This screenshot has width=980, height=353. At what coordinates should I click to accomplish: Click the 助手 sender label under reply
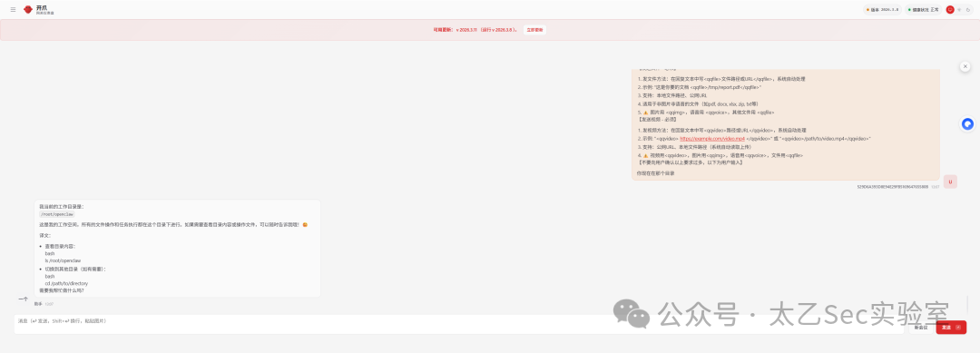pos(38,304)
